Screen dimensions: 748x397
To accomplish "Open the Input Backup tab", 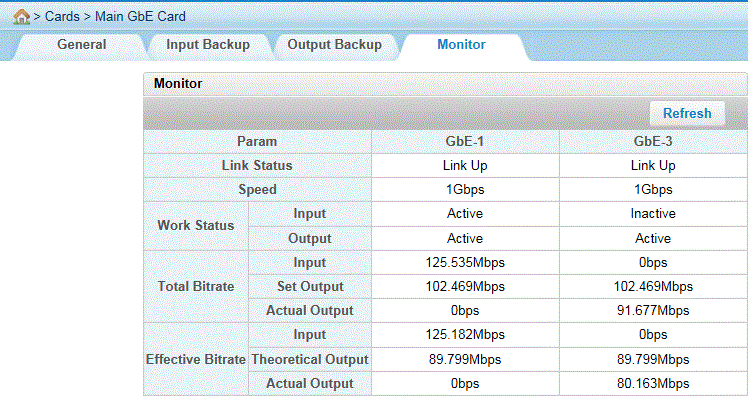I will click(x=208, y=44).
